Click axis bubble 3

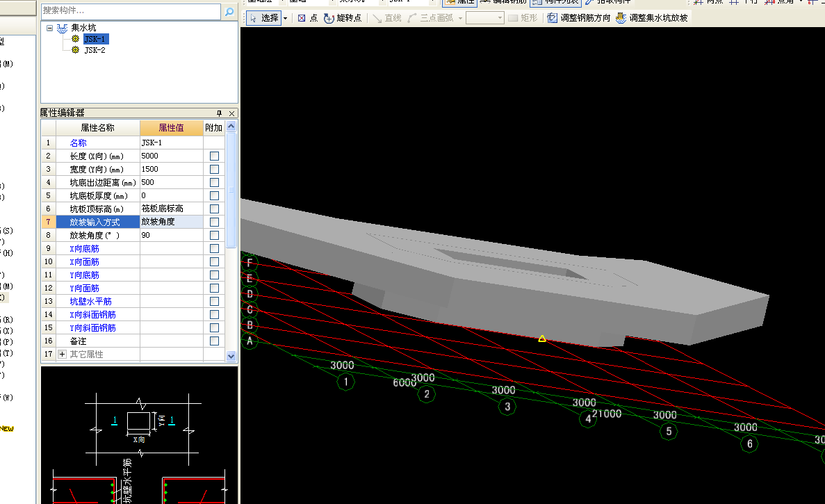[507, 406]
